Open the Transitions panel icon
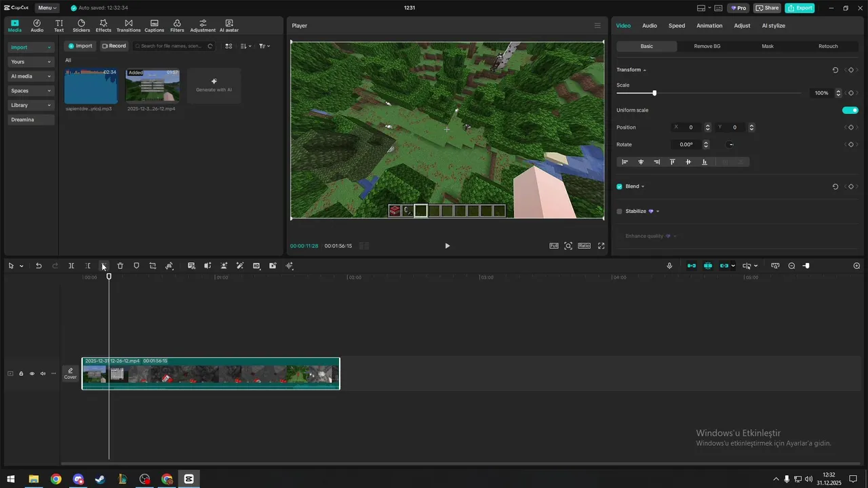The height and width of the screenshot is (488, 868). click(x=128, y=26)
